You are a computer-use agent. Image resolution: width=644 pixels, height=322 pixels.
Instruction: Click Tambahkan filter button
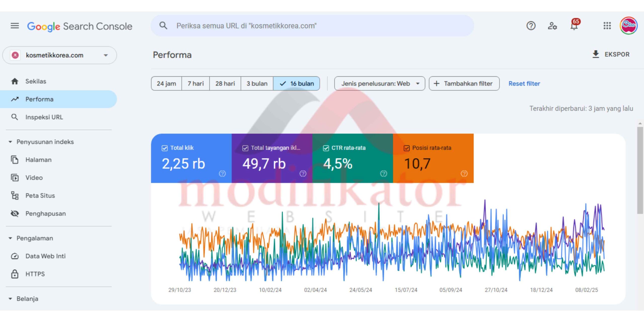(464, 84)
